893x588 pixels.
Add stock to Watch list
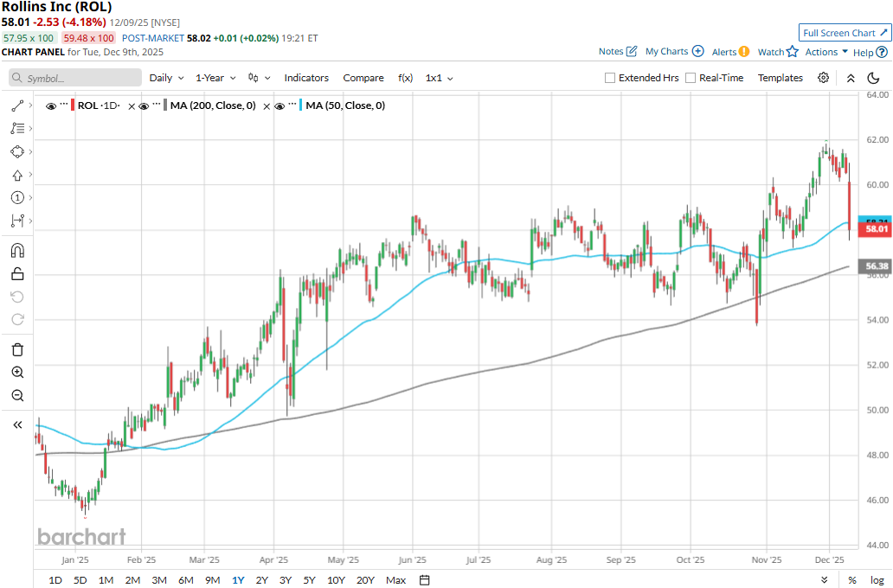[x=778, y=52]
